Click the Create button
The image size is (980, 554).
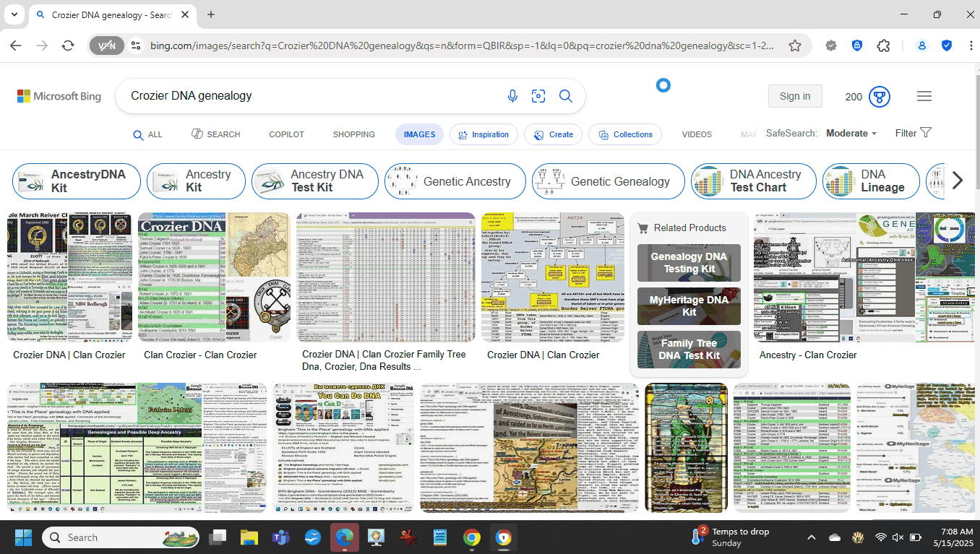553,134
